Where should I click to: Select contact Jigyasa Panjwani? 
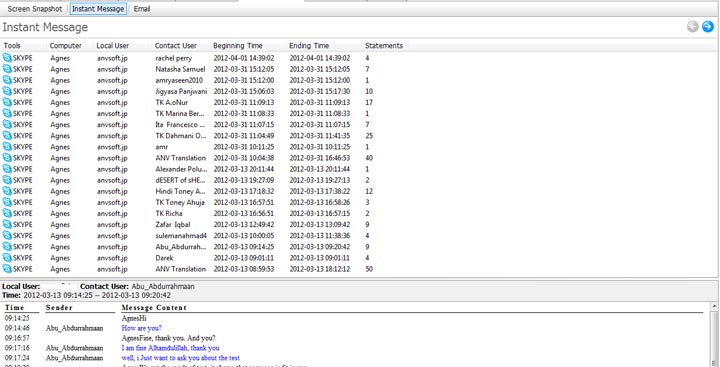181,91
